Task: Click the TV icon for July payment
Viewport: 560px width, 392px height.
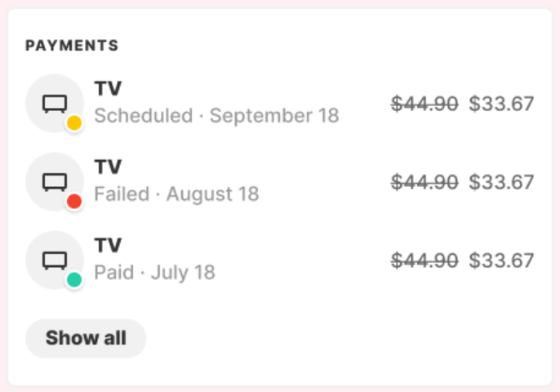Action: pyautogui.click(x=55, y=261)
